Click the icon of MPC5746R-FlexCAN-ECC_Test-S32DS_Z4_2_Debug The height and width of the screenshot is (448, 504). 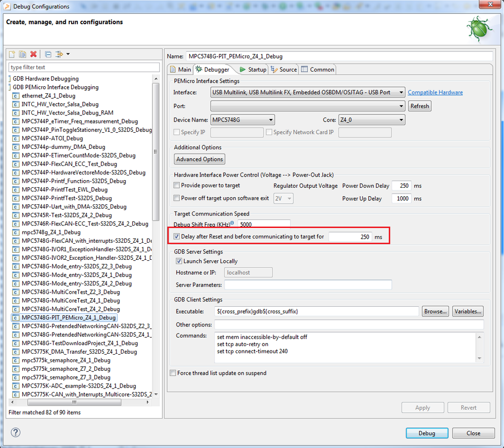tap(16, 223)
